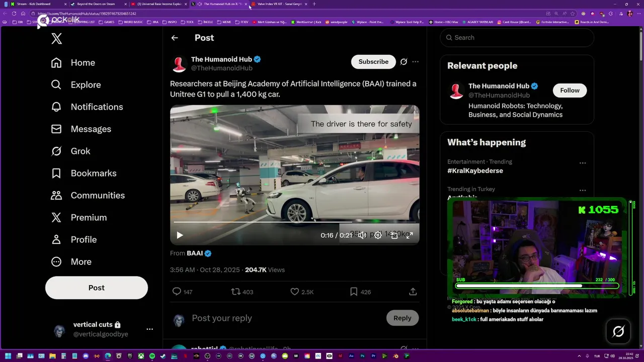The height and width of the screenshot is (362, 644).
Task: Open the #KralKaybederse trending topic
Action: pos(475,170)
